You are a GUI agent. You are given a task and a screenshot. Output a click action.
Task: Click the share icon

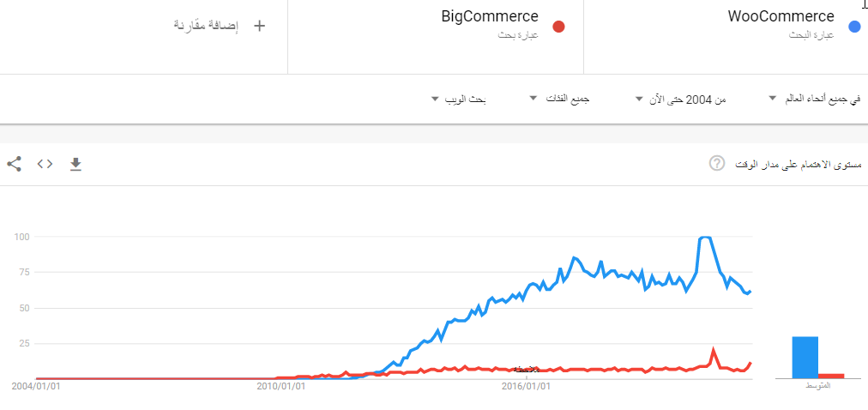click(x=15, y=164)
